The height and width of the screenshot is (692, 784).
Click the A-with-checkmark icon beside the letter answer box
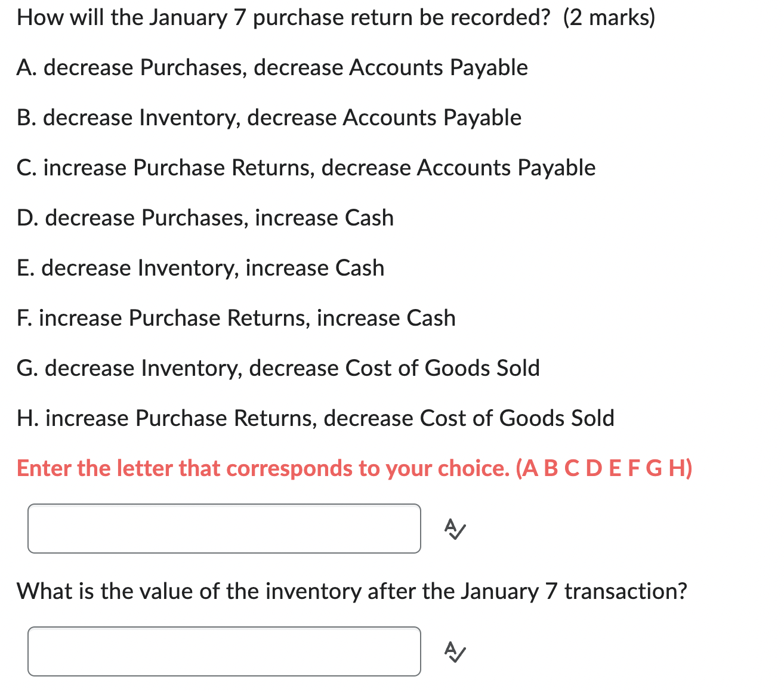point(455,529)
